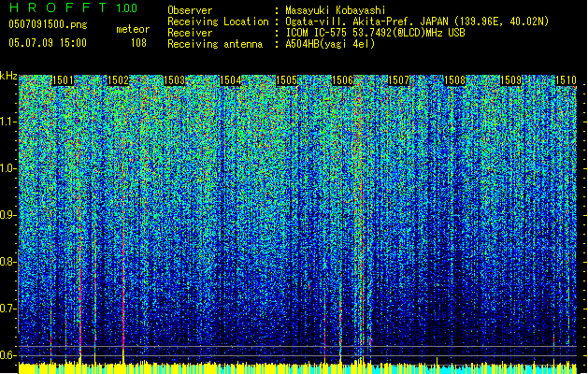Click the 0.6 frequency axis label
Viewport: 588px width, 374px height.
7,355
